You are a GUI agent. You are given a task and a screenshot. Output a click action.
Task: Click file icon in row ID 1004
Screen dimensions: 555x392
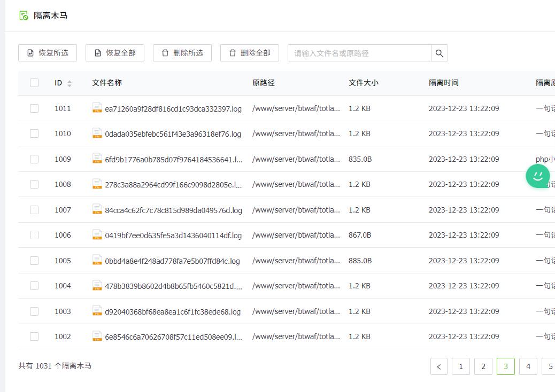point(97,285)
